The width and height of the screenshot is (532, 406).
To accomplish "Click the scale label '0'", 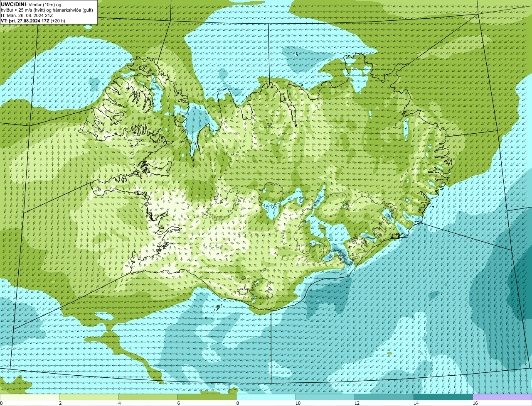I will [x=1, y=403].
